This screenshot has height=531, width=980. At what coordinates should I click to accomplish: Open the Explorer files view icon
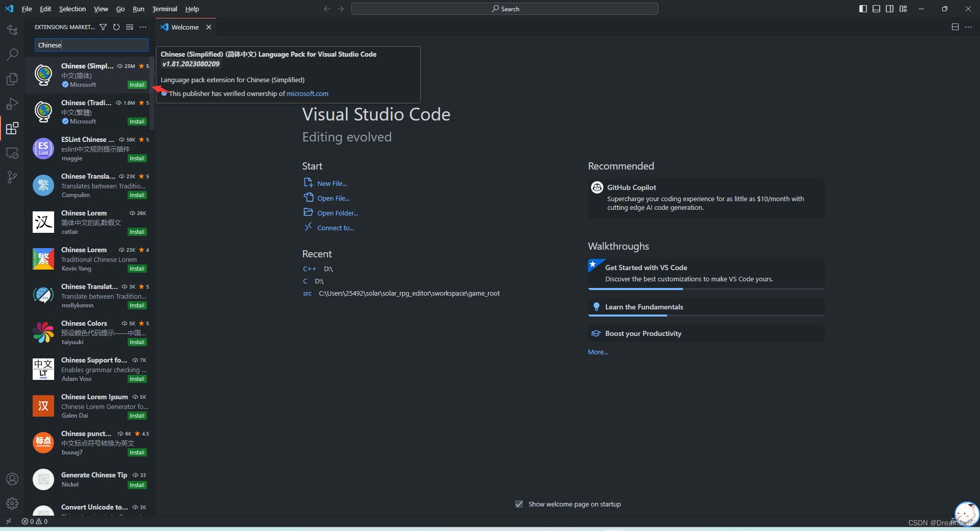pos(12,79)
